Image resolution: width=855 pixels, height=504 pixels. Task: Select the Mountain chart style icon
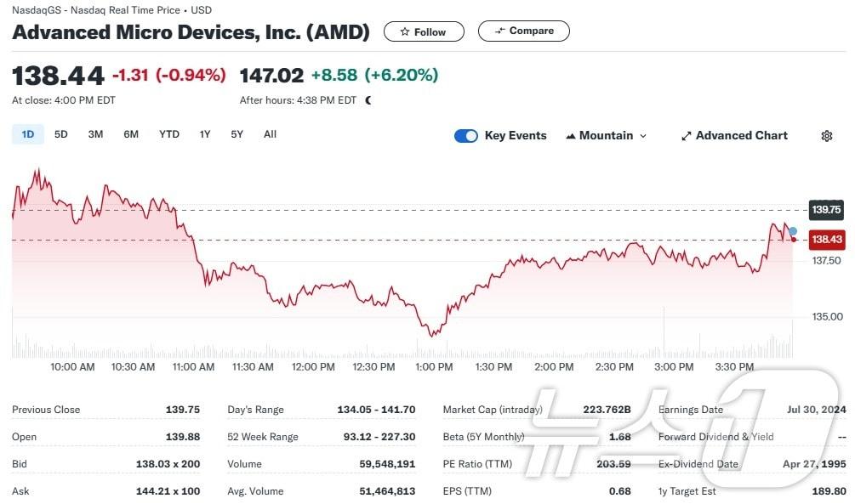[570, 135]
